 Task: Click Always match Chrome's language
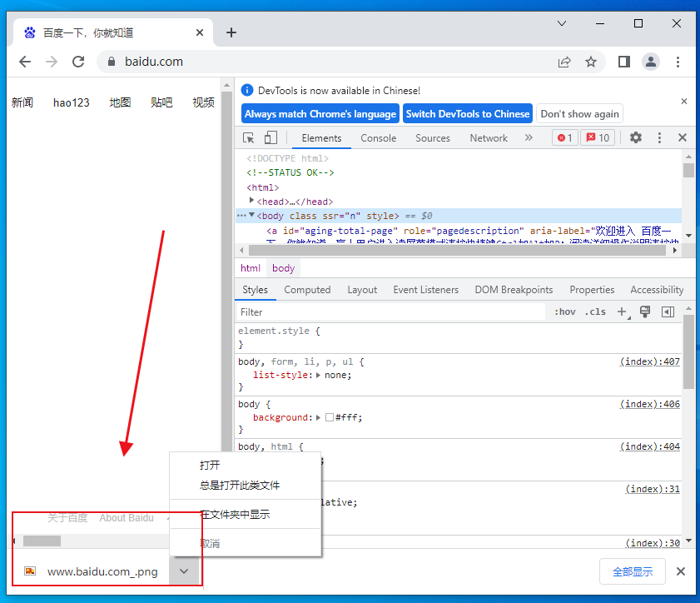(320, 114)
